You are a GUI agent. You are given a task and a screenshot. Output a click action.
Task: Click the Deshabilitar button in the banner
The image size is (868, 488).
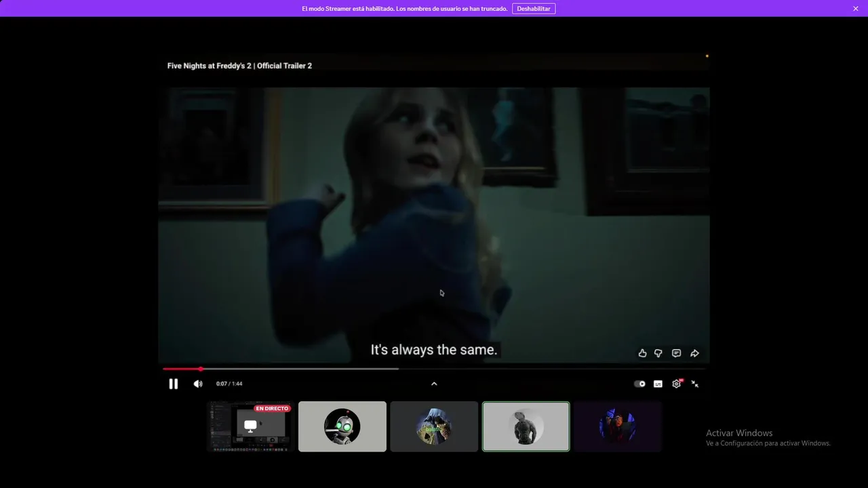point(534,9)
